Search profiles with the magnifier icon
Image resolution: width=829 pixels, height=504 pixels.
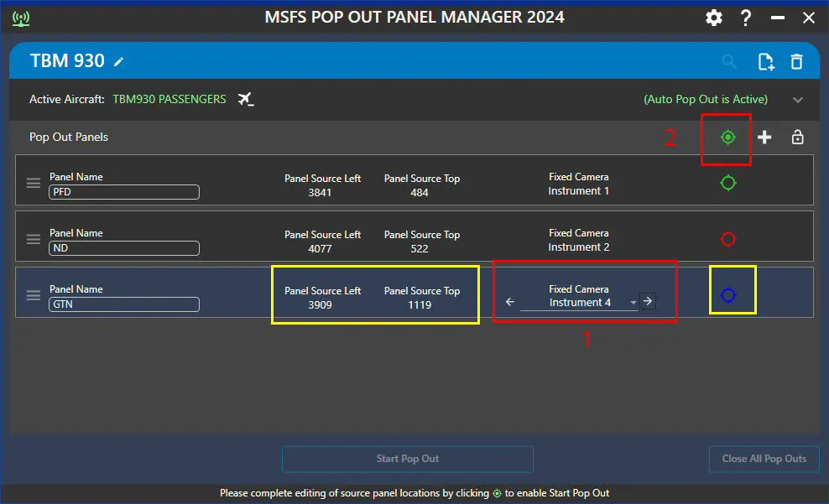pyautogui.click(x=729, y=62)
